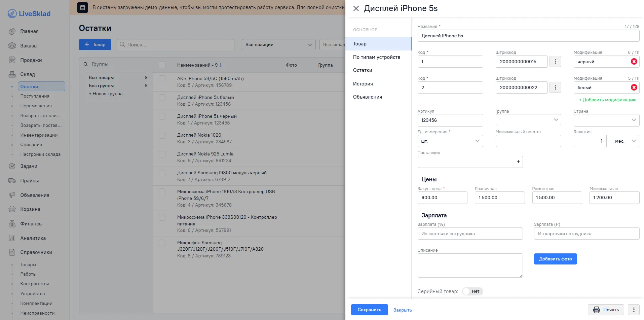
Task: Click the + Товар button
Action: pos(95,44)
